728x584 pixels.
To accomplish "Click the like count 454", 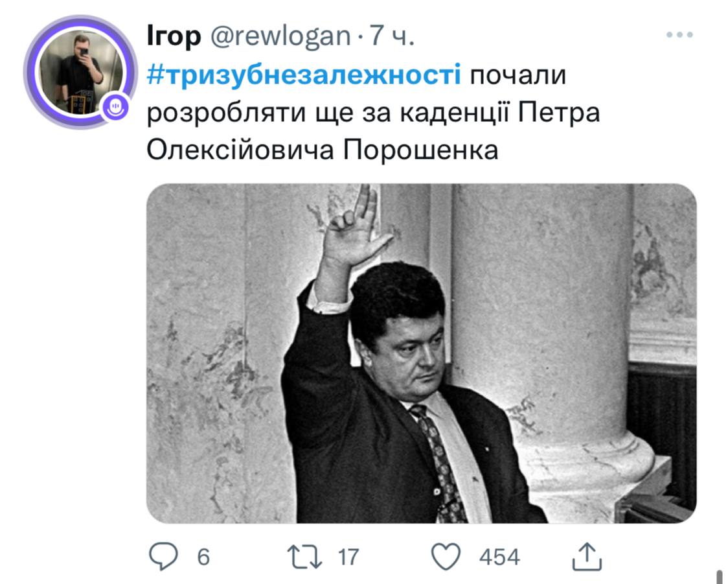I will [x=499, y=557].
